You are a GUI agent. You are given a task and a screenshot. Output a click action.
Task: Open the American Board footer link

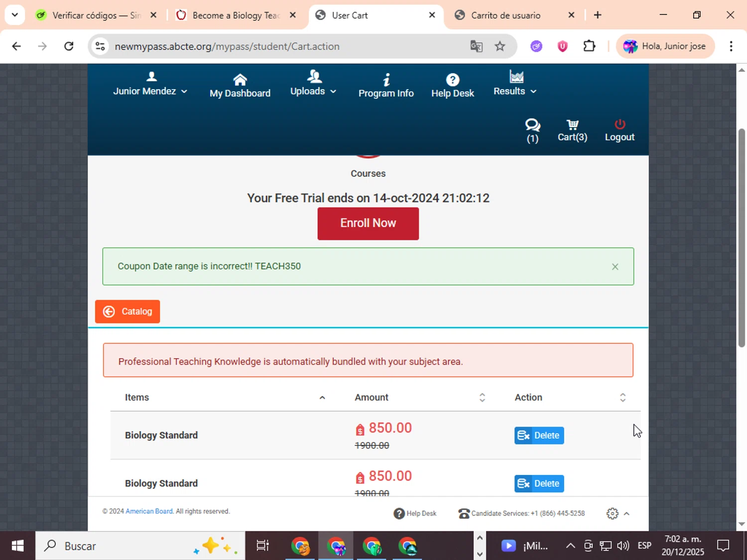point(149,511)
